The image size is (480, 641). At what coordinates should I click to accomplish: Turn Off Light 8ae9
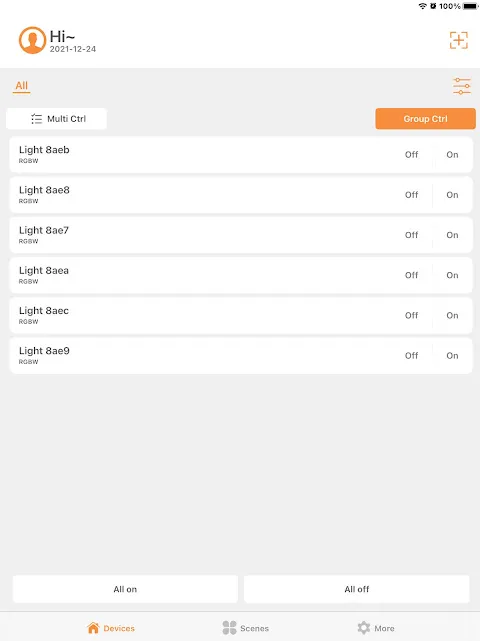pyautogui.click(x=411, y=356)
